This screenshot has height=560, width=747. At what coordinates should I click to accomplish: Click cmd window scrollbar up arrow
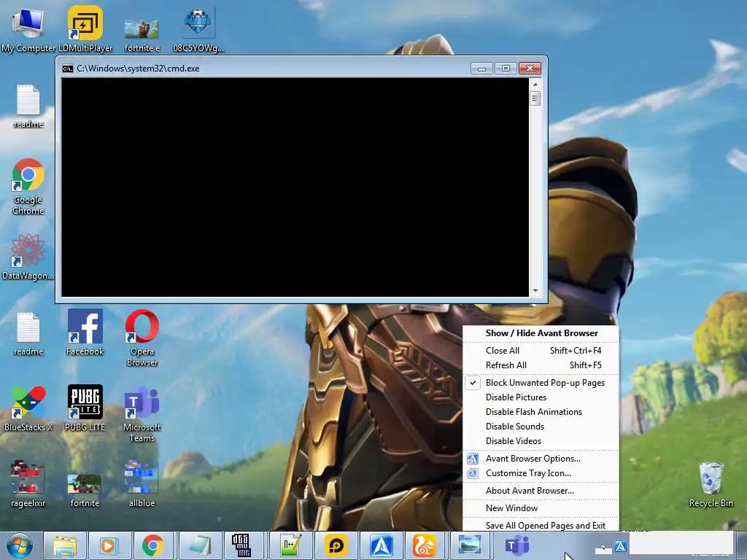point(535,85)
